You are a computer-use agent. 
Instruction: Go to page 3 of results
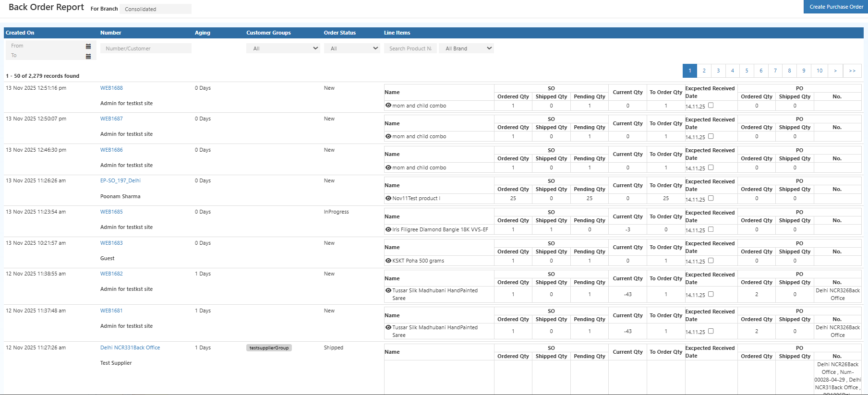point(718,71)
